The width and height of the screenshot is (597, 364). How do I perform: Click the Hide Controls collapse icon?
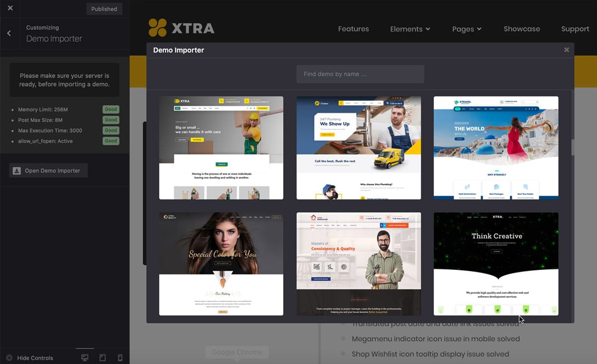tap(9, 358)
